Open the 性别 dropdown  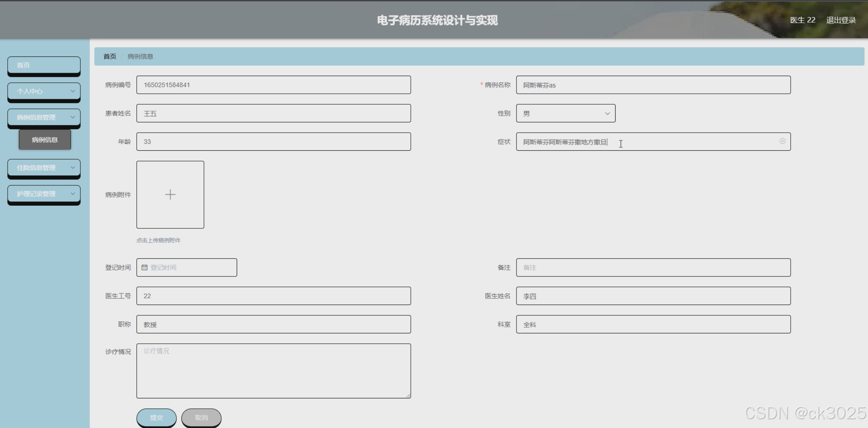565,113
